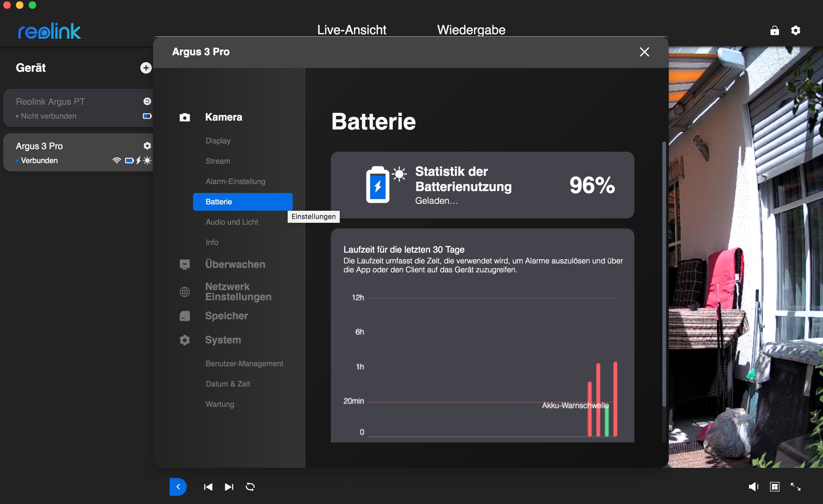This screenshot has height=504, width=823.
Task: Click the refresh cycle icon in bottom bar
Action: pyautogui.click(x=250, y=487)
